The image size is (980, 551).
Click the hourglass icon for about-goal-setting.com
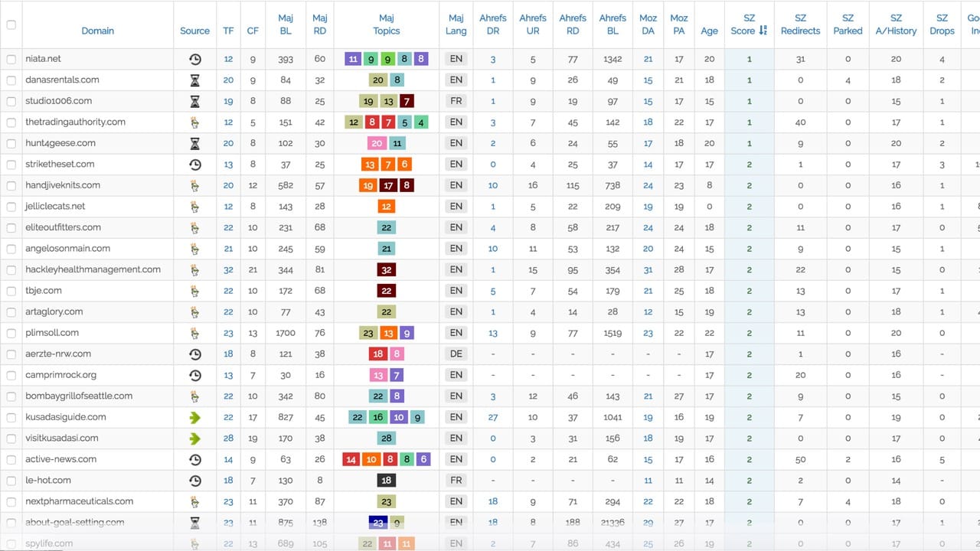(195, 522)
